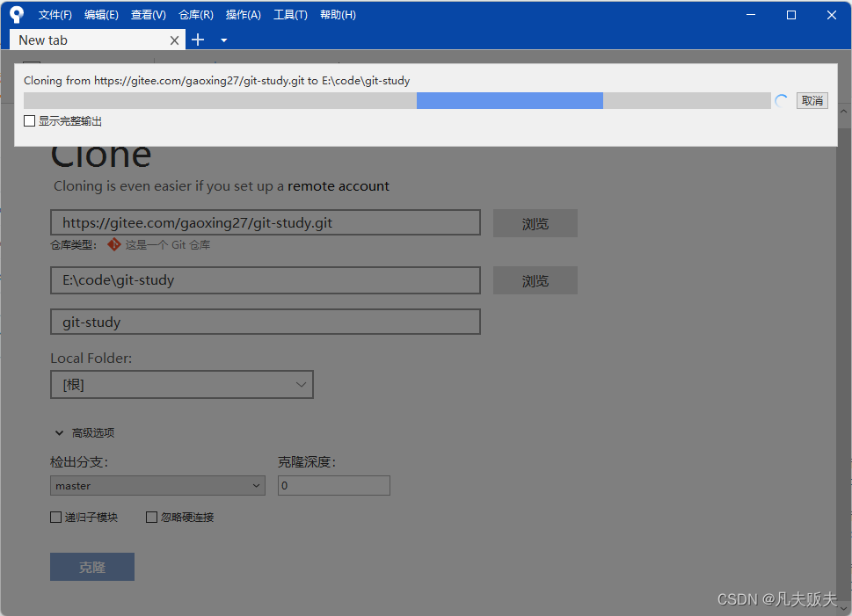Screen dimensions: 852x616
Task: Open the 帮助(H) menu
Action: point(338,15)
